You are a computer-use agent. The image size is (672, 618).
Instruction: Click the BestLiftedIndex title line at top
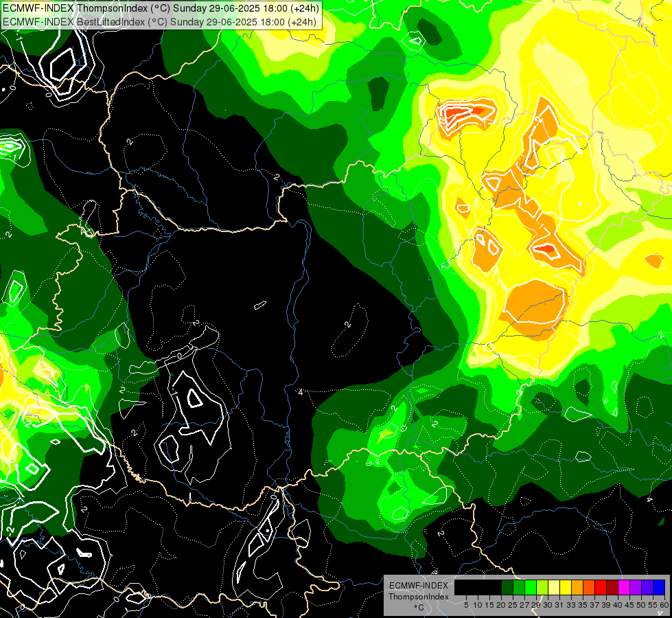coord(159,22)
